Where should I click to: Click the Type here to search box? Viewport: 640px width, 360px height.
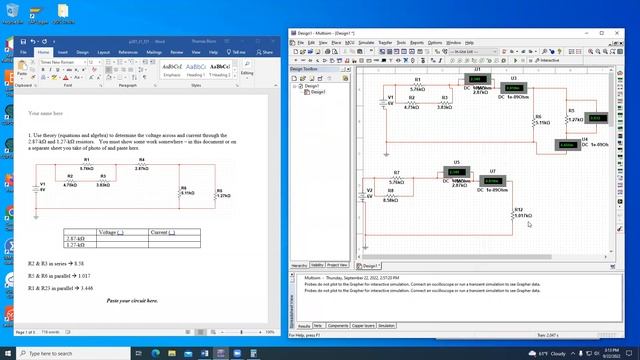73,353
